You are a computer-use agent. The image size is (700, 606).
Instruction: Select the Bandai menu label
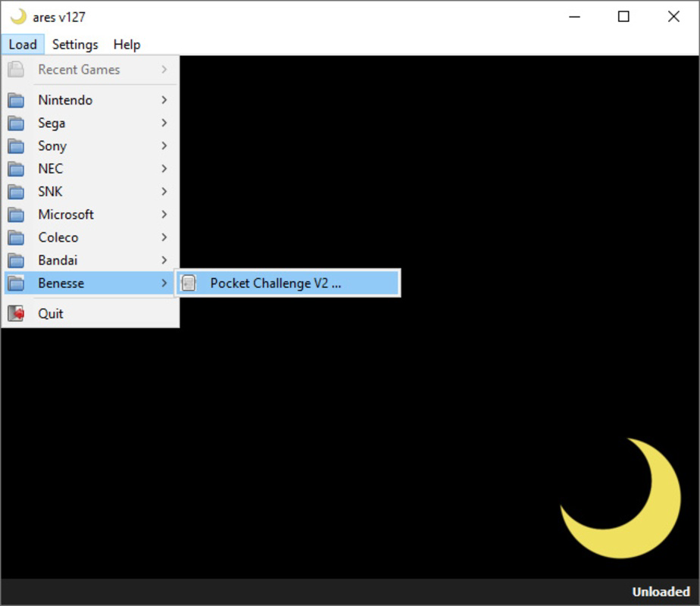(x=58, y=260)
